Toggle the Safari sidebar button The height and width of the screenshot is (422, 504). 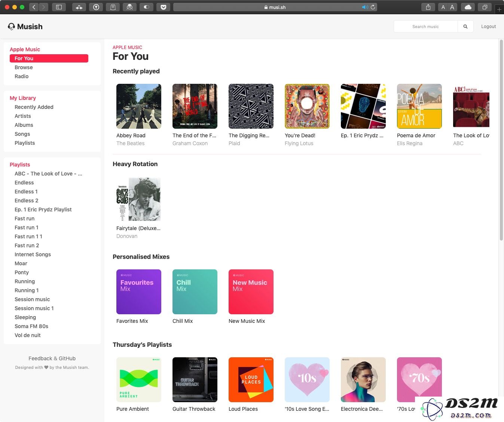(x=59, y=7)
